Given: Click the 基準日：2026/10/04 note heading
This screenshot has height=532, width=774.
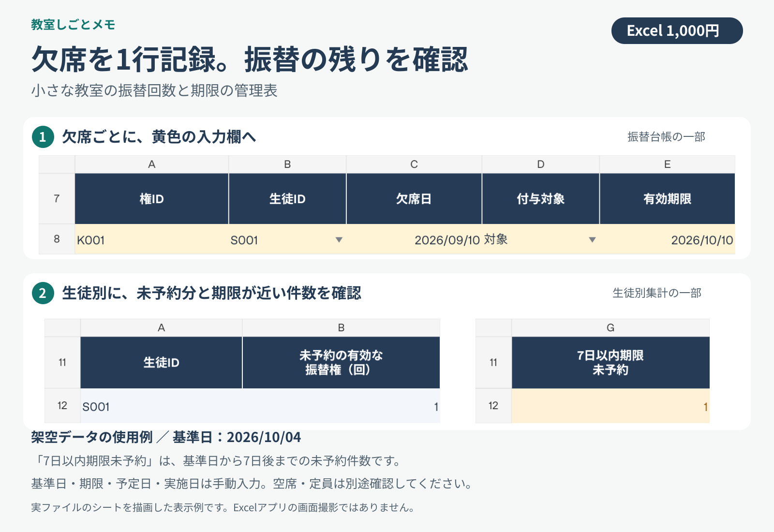Looking at the screenshot, I should pos(237,437).
